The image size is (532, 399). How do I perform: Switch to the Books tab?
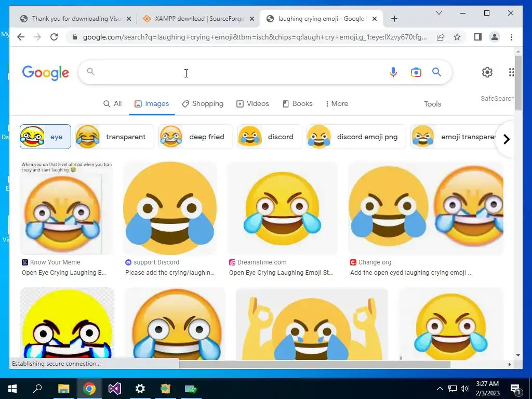[298, 104]
